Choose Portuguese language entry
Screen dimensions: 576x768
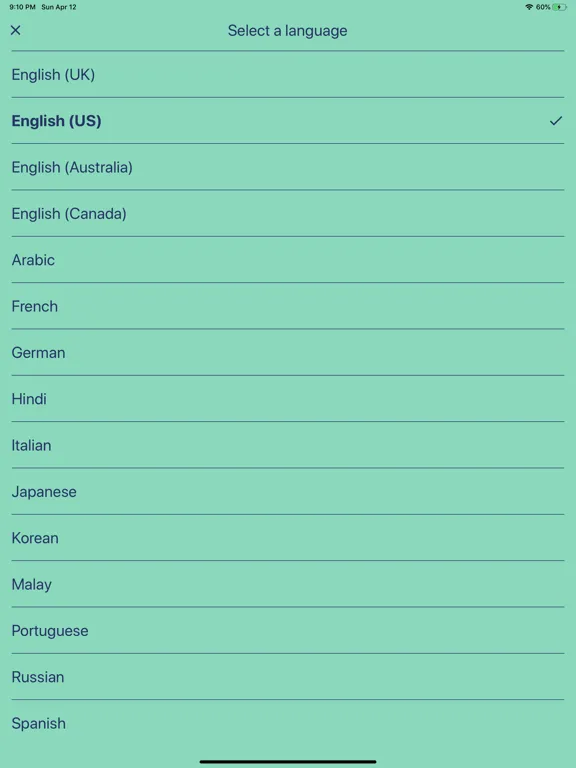[288, 630]
